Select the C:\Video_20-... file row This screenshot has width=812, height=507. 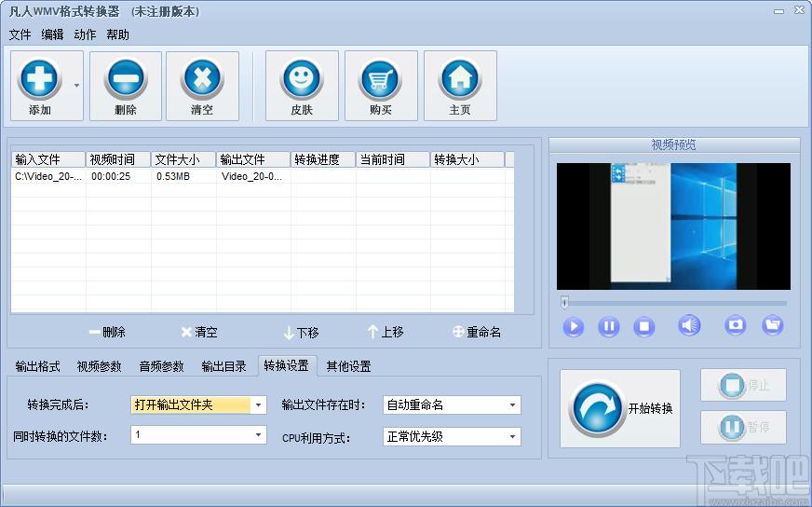(x=263, y=176)
